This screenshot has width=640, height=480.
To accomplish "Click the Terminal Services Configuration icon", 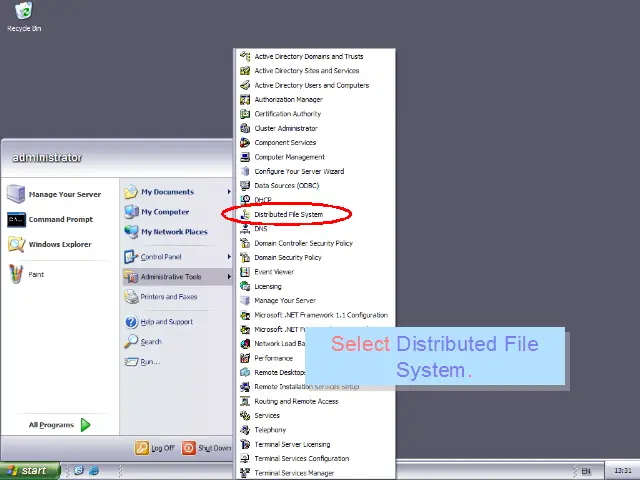I will click(245, 458).
